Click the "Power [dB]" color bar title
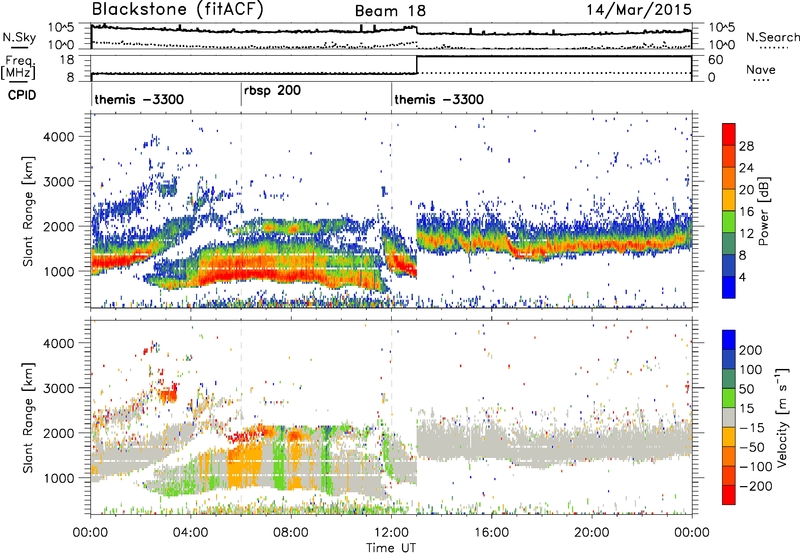This screenshot has height=554, width=800. pyautogui.click(x=763, y=211)
